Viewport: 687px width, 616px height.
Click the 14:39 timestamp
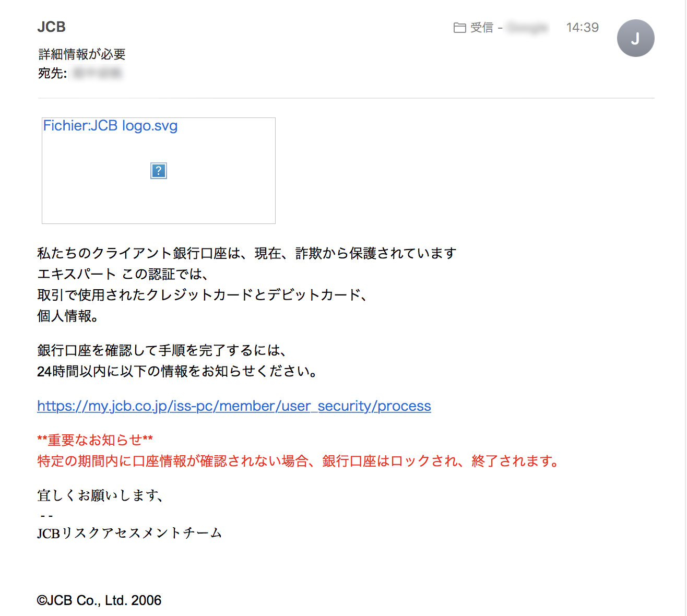point(582,28)
